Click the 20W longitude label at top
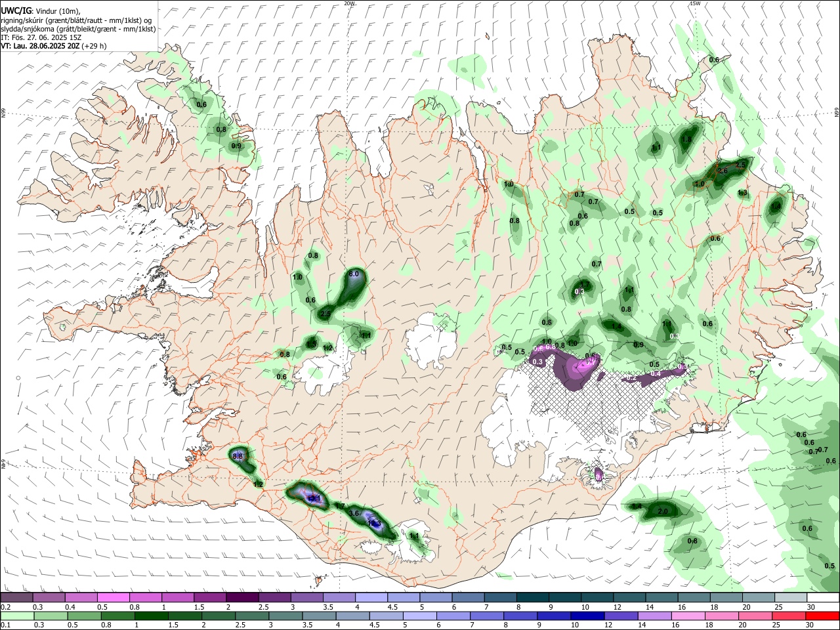Viewport: 840px width, 630px height. [x=349, y=3]
